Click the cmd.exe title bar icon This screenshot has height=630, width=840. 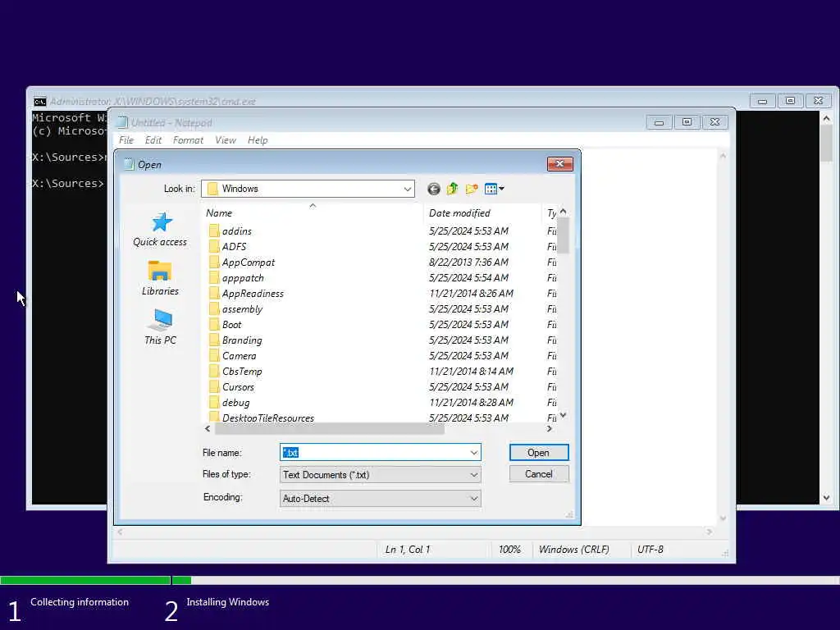pos(39,101)
